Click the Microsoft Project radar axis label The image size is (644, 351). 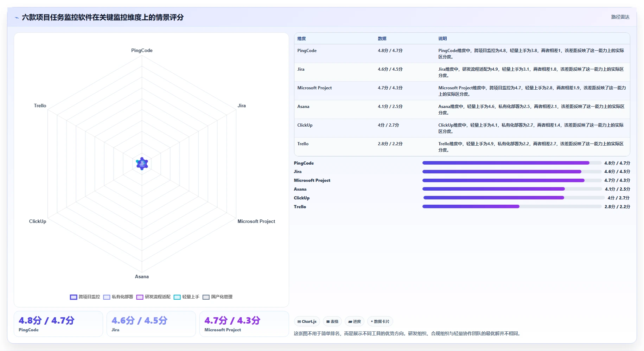pyautogui.click(x=256, y=221)
